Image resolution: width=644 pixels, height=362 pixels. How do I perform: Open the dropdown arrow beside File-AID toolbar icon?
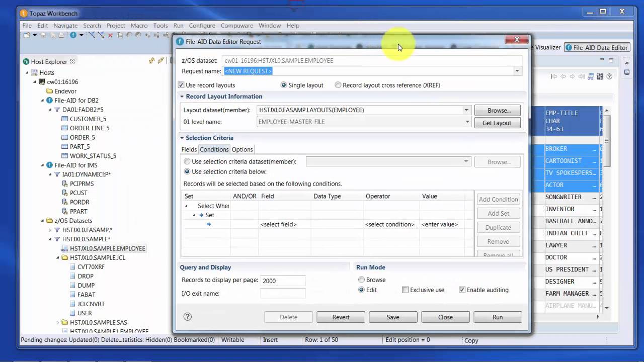tap(81, 35)
